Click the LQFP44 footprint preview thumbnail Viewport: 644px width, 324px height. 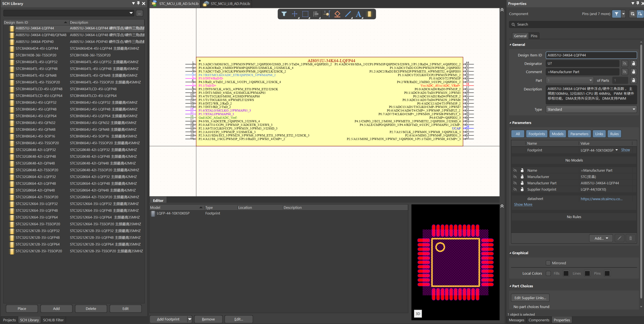click(455, 262)
